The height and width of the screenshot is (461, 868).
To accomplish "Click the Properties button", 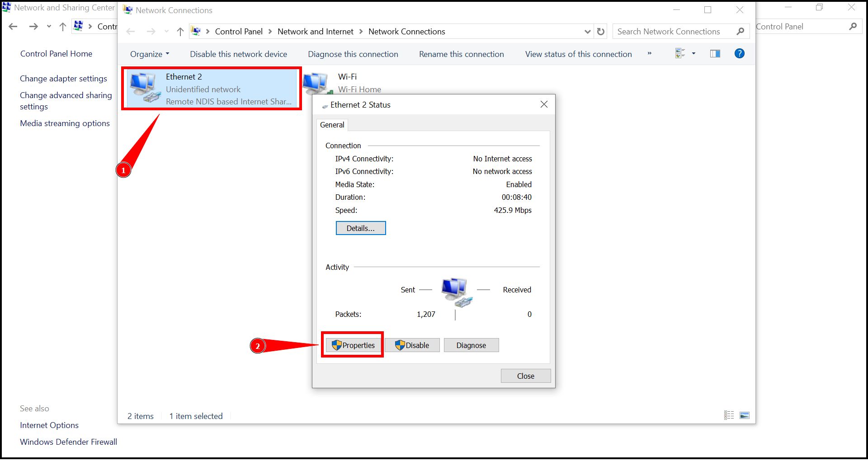I will point(353,345).
